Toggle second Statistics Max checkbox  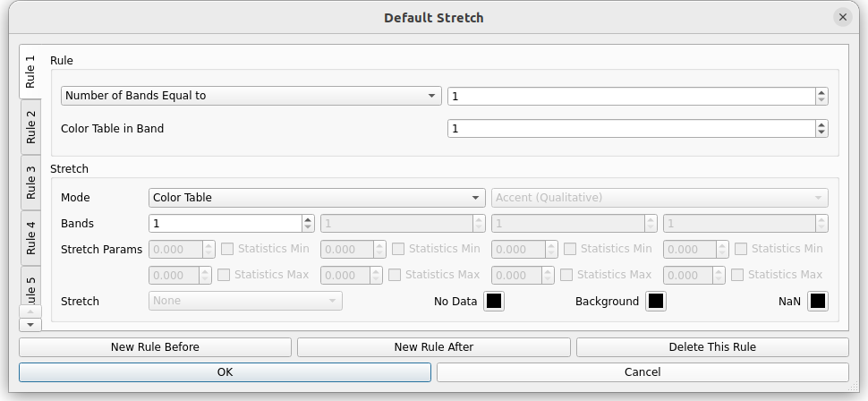coord(395,275)
